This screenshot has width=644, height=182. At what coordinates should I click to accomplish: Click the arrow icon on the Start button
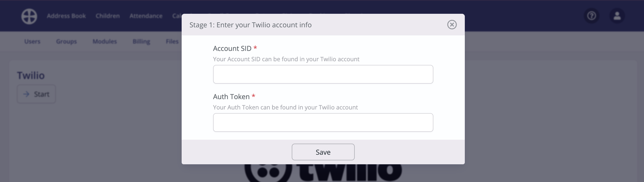(26, 94)
